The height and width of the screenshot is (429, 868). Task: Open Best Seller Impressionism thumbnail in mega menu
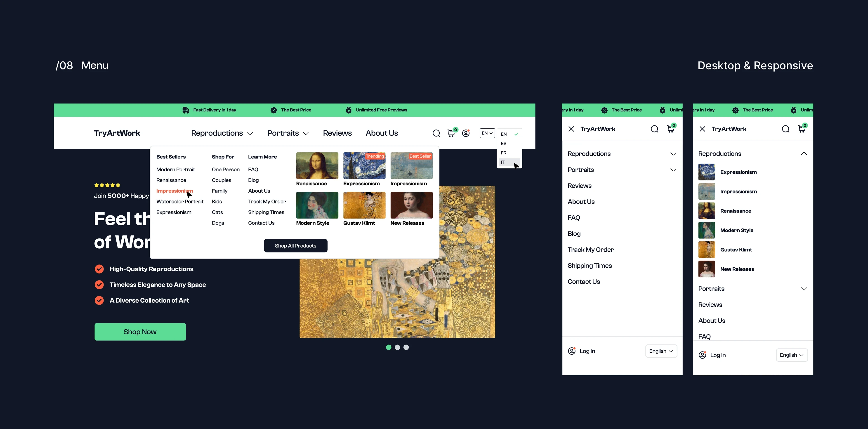411,165
